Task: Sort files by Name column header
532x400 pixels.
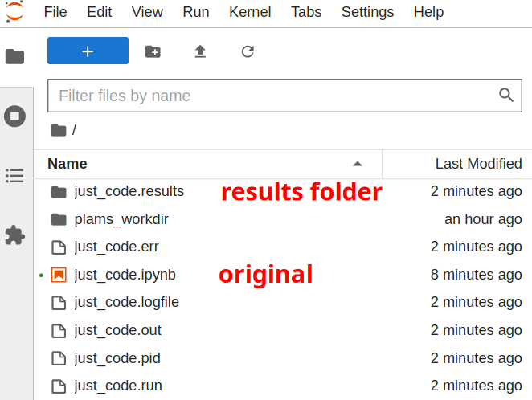Action: click(68, 164)
